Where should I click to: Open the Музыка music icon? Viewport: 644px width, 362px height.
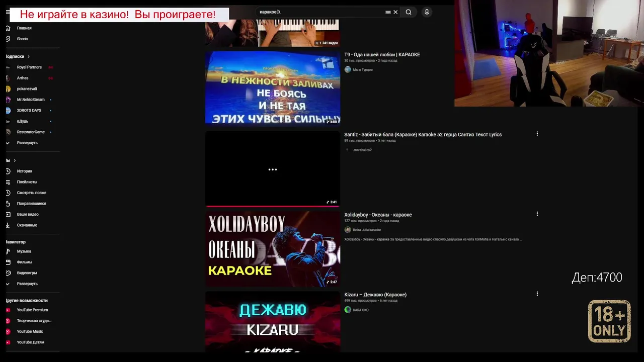point(8,251)
